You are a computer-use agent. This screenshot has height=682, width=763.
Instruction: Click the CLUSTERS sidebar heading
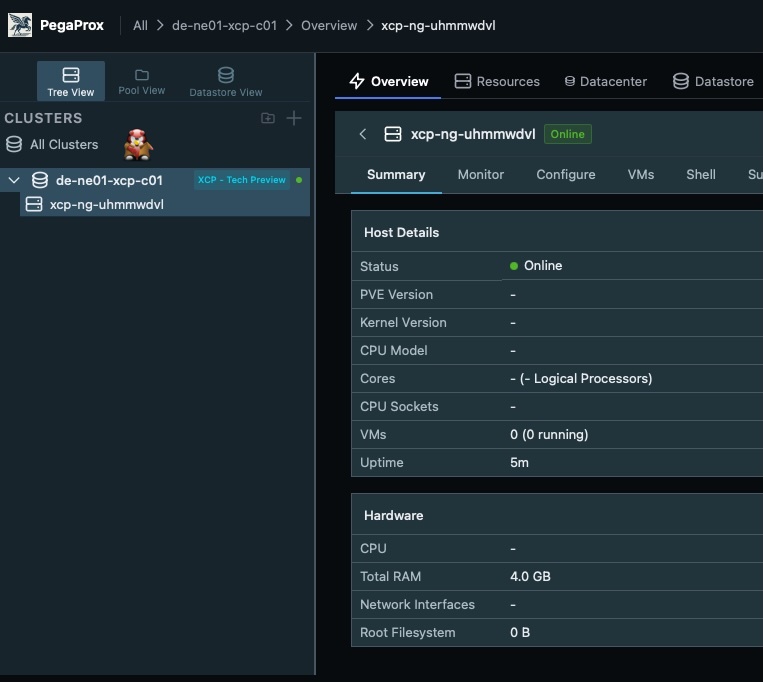(x=43, y=118)
